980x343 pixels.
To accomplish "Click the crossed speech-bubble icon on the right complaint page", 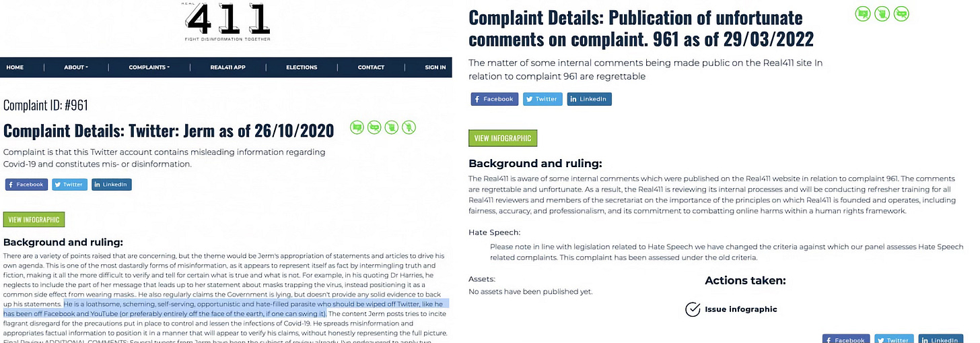I will 862,13.
